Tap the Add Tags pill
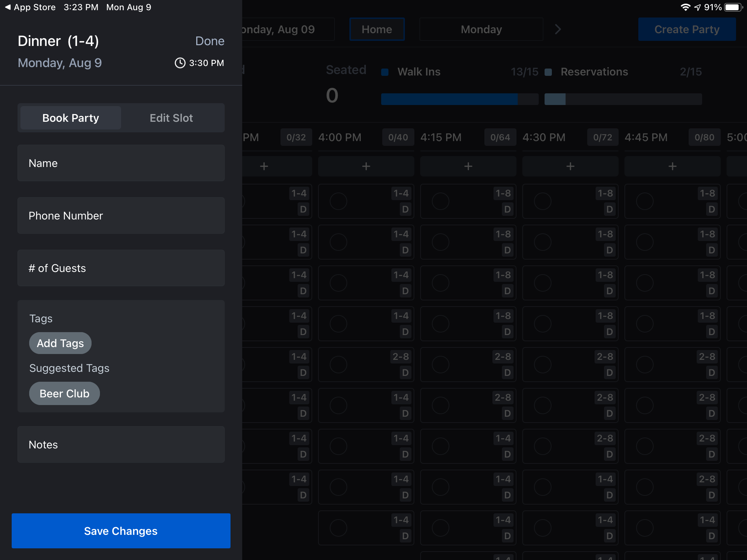Image resolution: width=747 pixels, height=560 pixels. (x=60, y=343)
